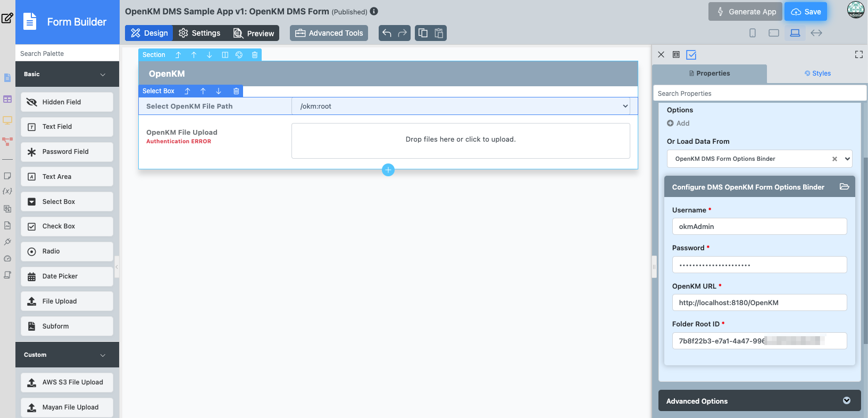Screen dimensions: 868x418
Task: Paste element using the clipboard icon
Action: (439, 33)
